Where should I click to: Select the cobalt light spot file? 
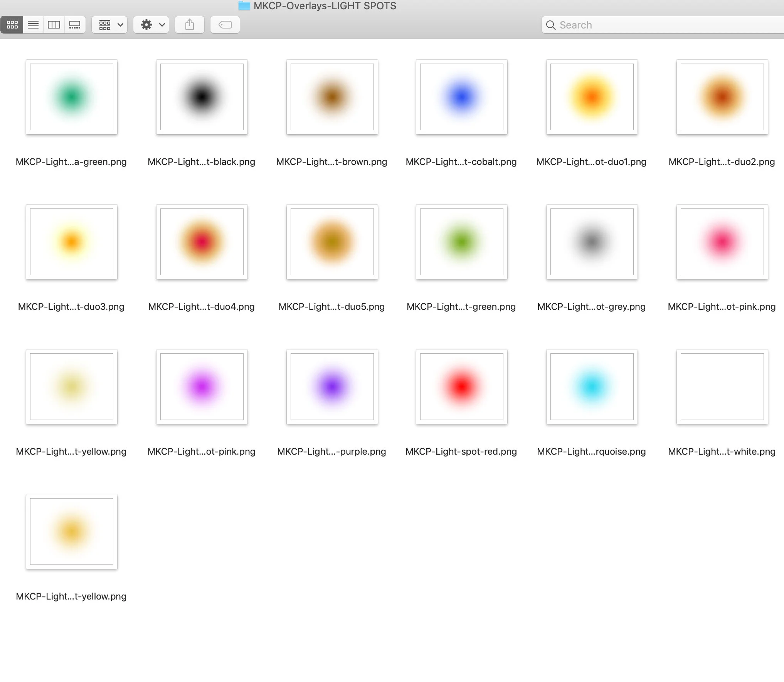(461, 97)
